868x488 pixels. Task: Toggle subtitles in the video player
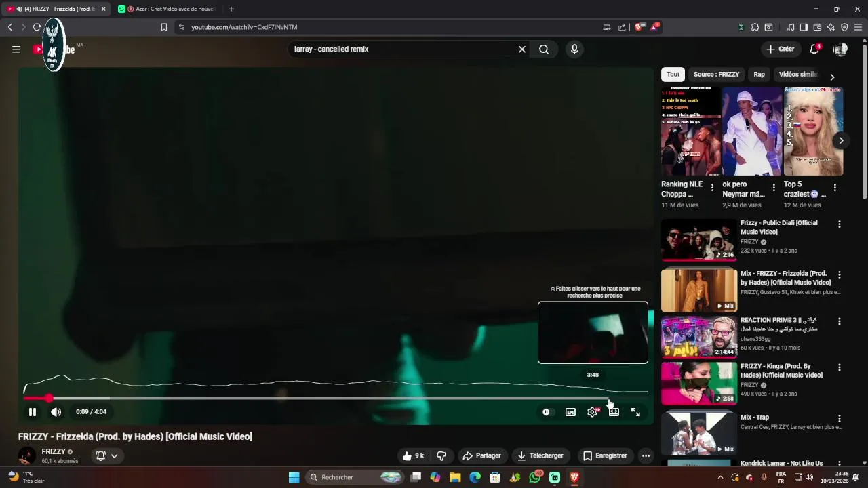coord(570,412)
